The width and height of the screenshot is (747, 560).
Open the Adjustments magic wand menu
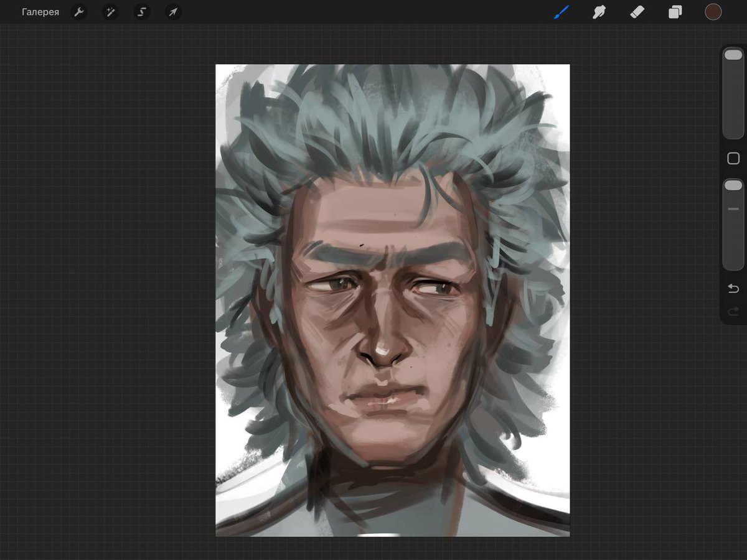tap(110, 12)
